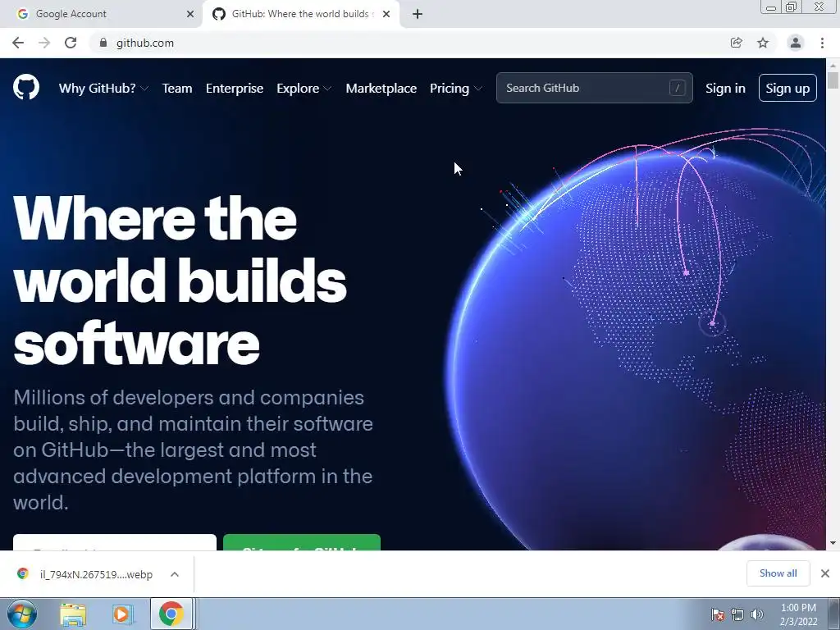Go to Marketplace
This screenshot has height=630, width=840.
pos(381,89)
